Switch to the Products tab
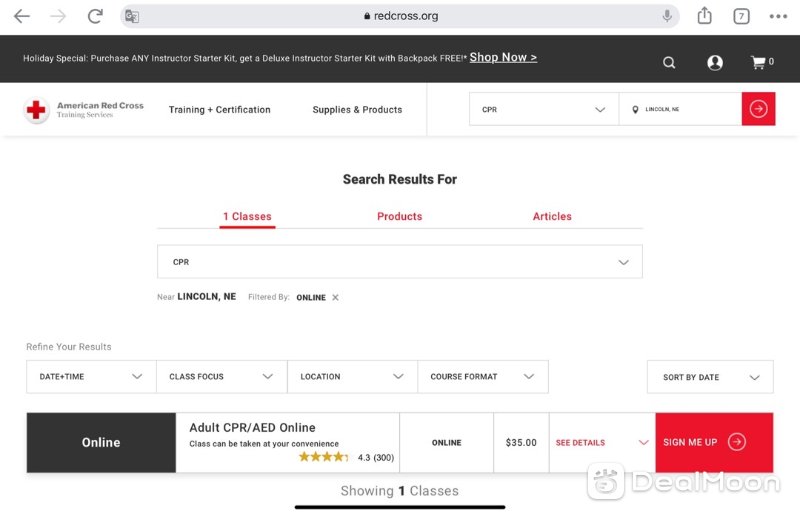Image resolution: width=800 pixels, height=514 pixels. click(x=399, y=216)
